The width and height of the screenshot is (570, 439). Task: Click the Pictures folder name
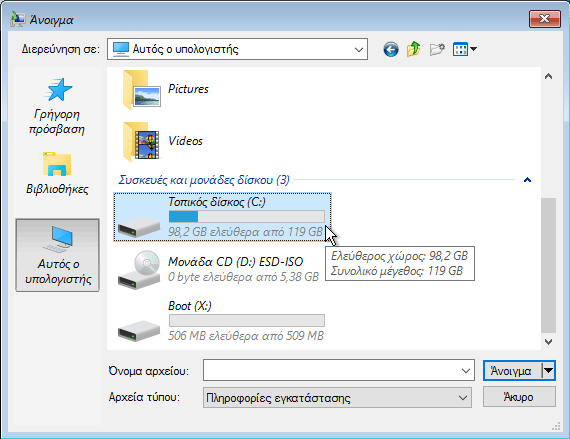(x=188, y=89)
